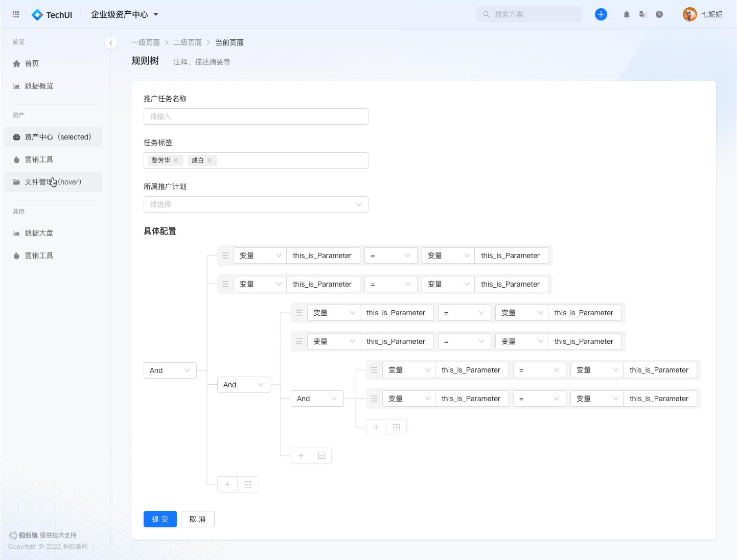Open the 企业级资产中心 workspace dropdown

tap(125, 14)
